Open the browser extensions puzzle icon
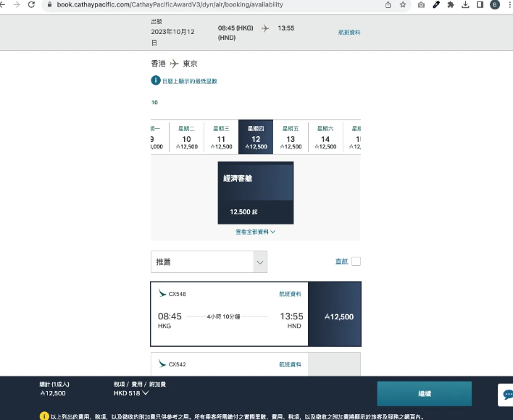The image size is (513, 420). coord(451,4)
